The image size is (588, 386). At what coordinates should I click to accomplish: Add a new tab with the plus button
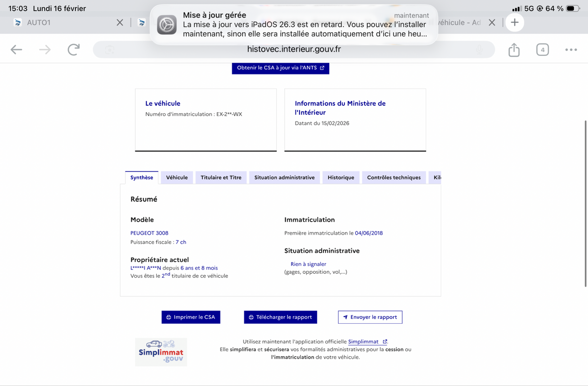(x=514, y=23)
